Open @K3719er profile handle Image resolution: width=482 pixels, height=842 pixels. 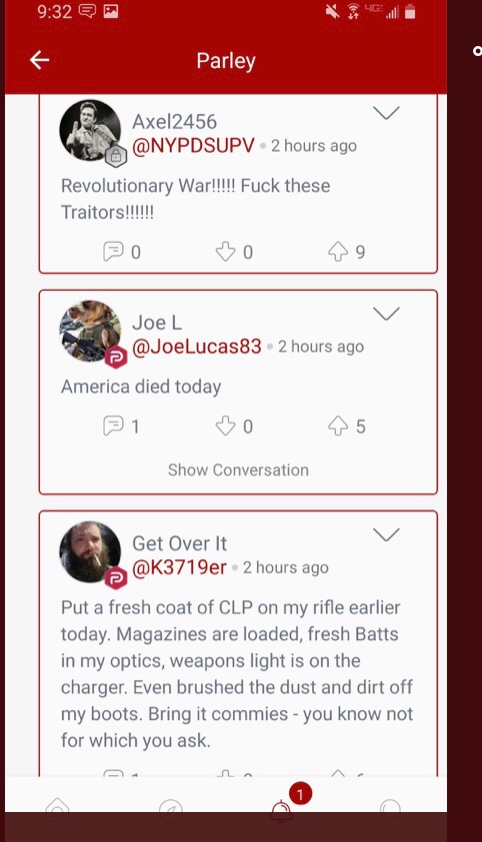click(179, 568)
